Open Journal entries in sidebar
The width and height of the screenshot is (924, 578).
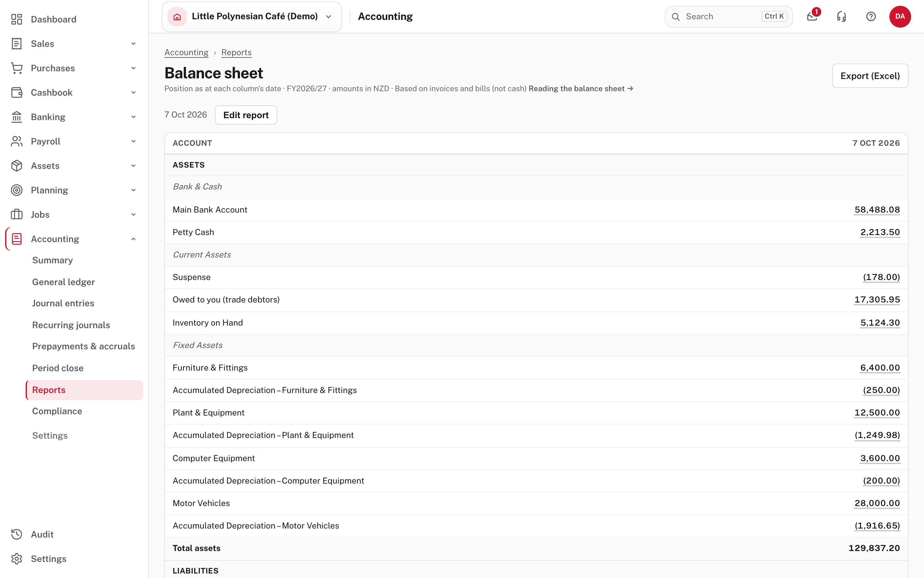(63, 303)
